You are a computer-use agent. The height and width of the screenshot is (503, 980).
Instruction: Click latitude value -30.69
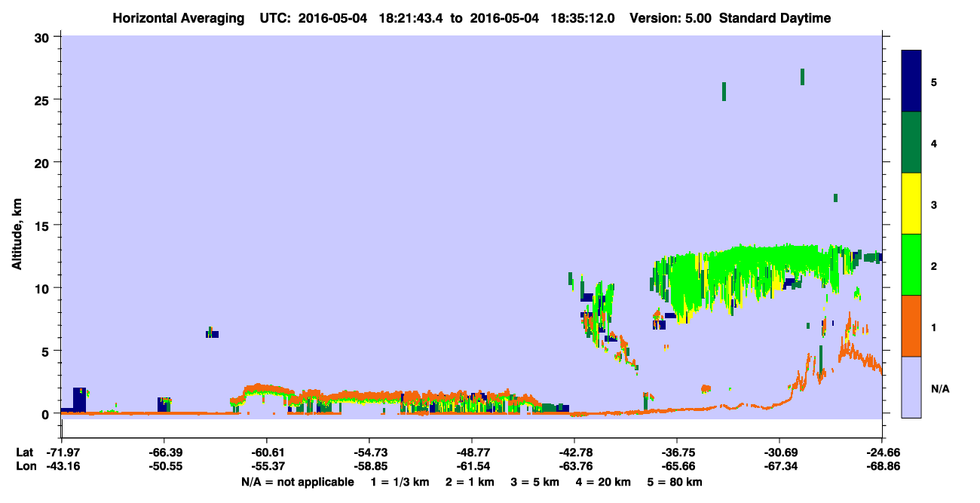pos(779,452)
